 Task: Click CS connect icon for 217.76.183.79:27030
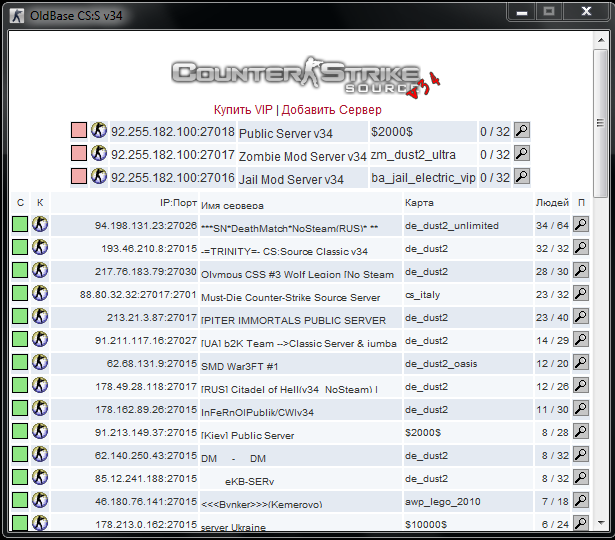click(40, 270)
